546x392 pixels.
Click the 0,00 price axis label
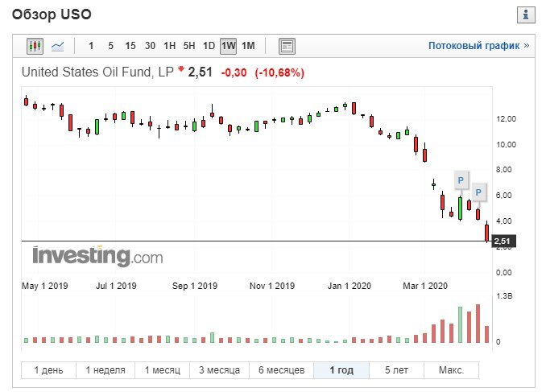(x=504, y=272)
